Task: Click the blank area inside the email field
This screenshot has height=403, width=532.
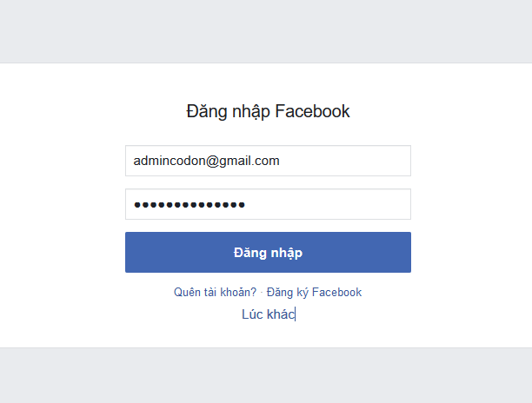Action: coord(344,161)
